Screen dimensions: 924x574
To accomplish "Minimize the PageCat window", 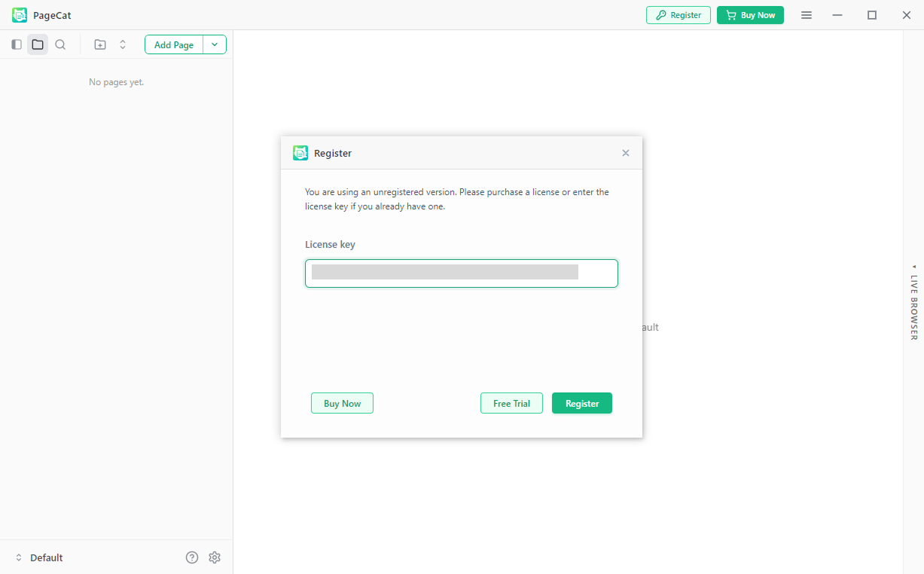I will [x=837, y=15].
